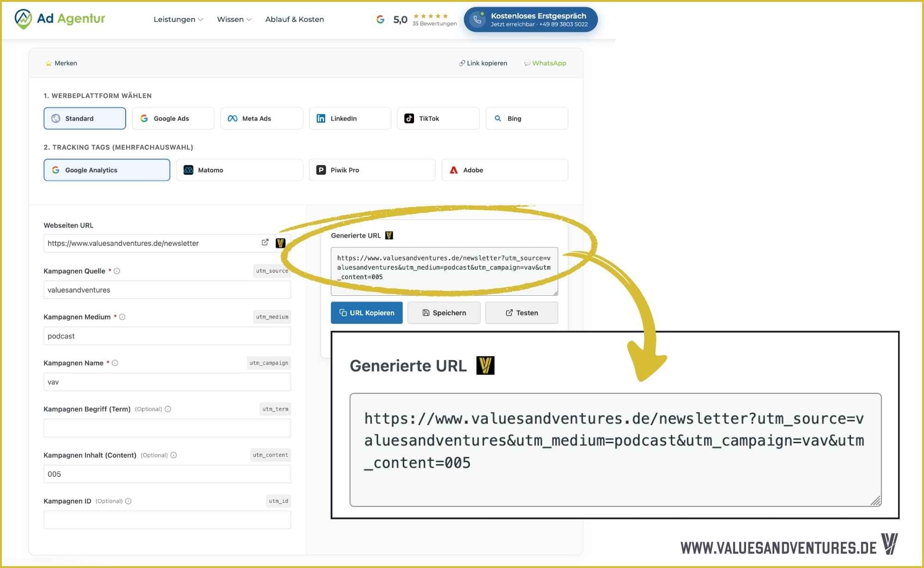924x568 pixels.
Task: Toggle the Adobe tracking tag
Action: [x=505, y=170]
